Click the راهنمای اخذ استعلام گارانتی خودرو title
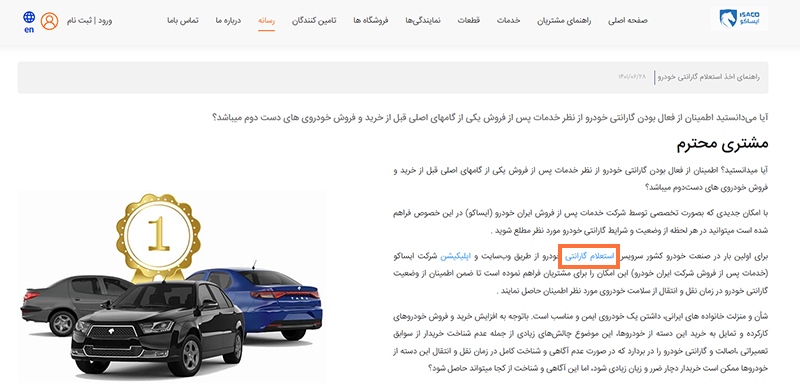 point(709,77)
